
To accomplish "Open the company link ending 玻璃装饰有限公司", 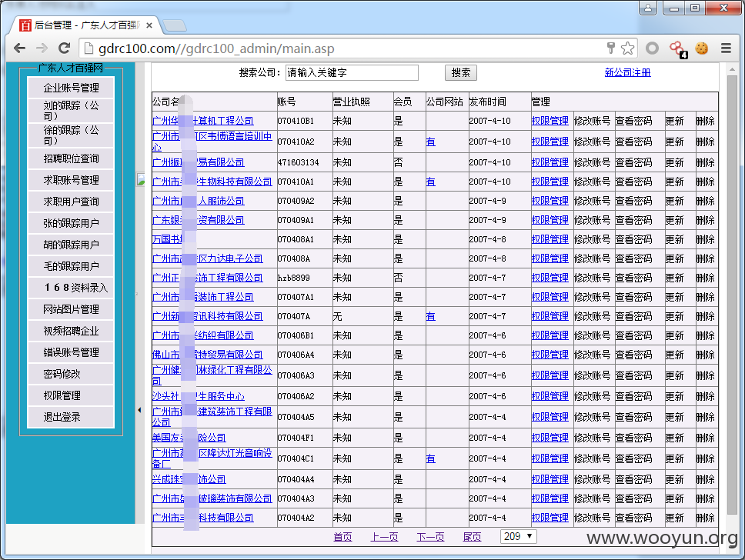I will pos(212,498).
